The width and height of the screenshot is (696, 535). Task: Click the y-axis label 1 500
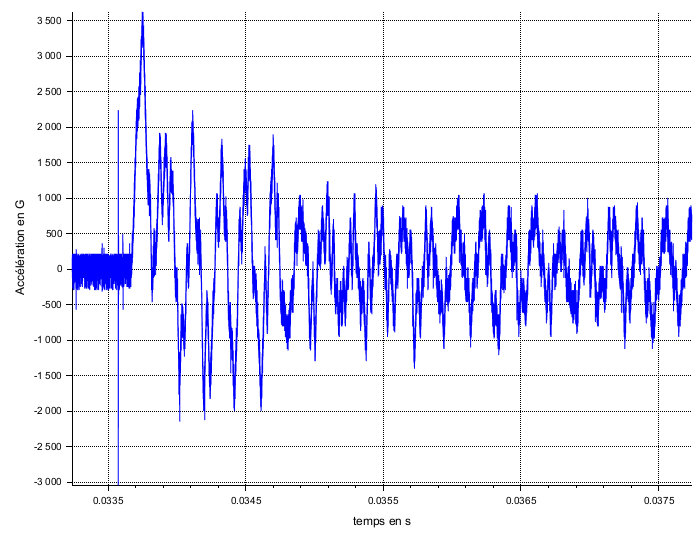[x=49, y=162]
